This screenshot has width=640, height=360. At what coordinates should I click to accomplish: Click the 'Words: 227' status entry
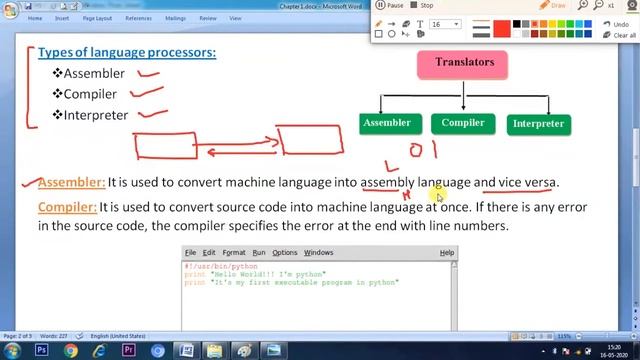click(x=53, y=336)
